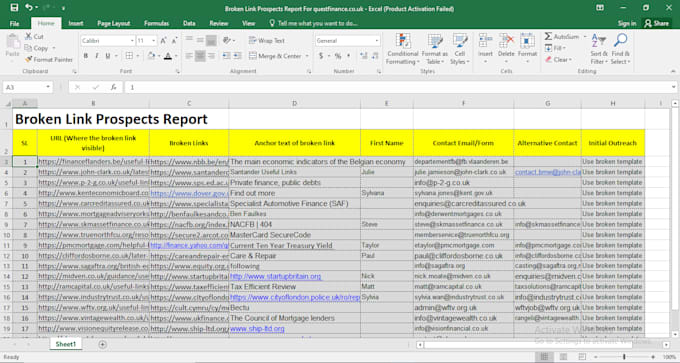Save the workbook with the Save icon
Screen dimensions: 680x363
point(14,7)
